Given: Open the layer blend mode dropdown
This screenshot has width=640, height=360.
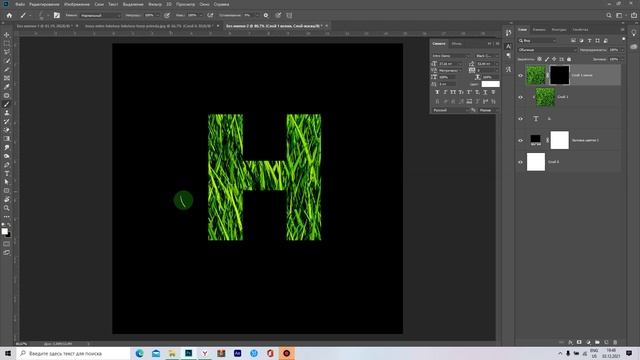Looking at the screenshot, I should pyautogui.click(x=547, y=50).
